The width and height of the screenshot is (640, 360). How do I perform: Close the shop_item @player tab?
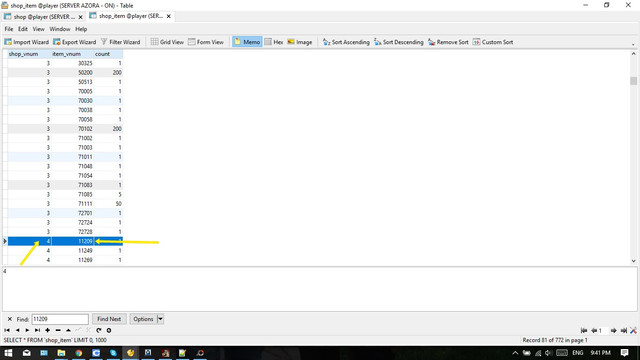[169, 16]
